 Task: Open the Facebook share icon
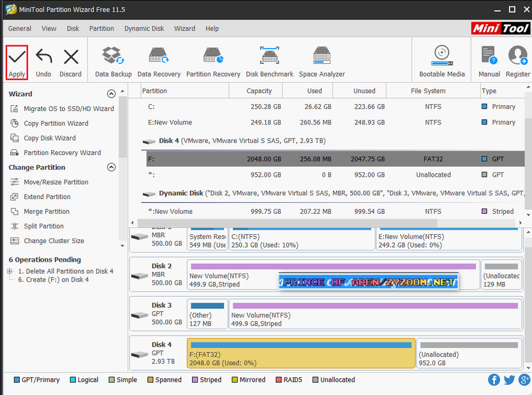click(x=494, y=380)
